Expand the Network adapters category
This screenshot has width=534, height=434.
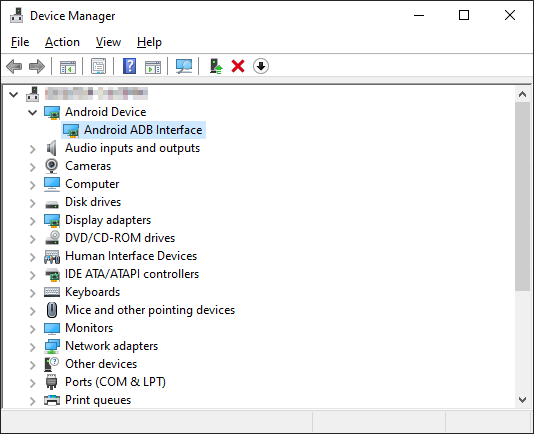click(x=32, y=347)
